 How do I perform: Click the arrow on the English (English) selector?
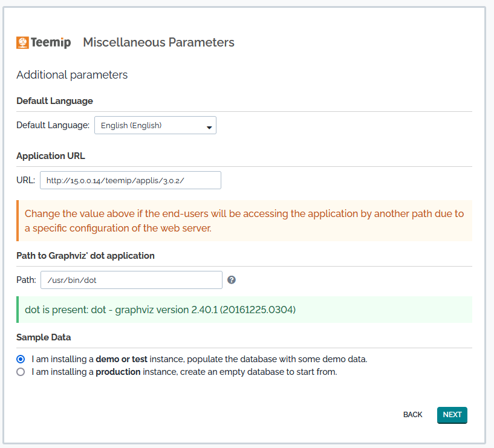[x=209, y=126]
